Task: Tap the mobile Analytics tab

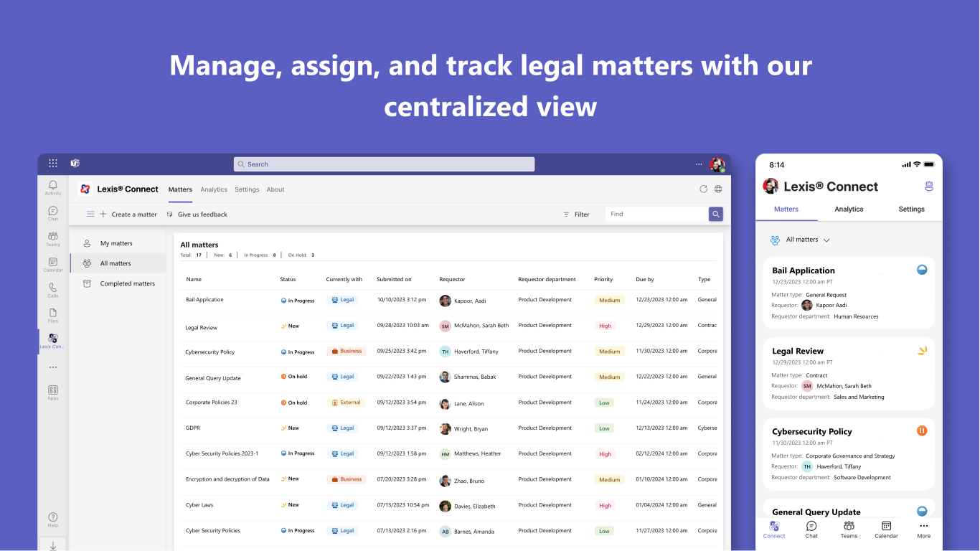Action: tap(849, 209)
